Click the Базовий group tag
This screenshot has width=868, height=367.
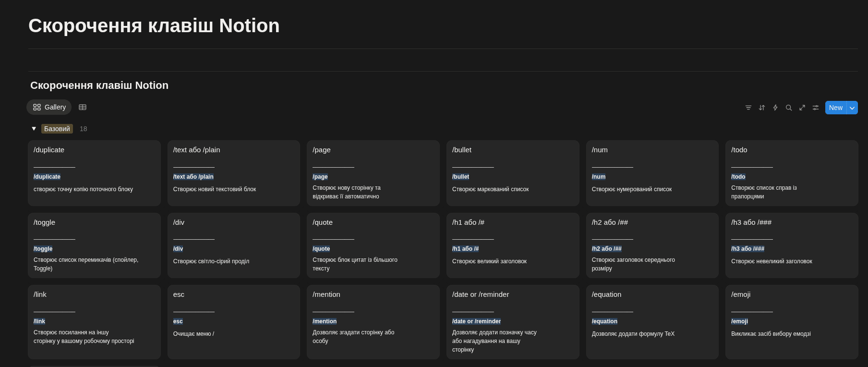click(57, 129)
